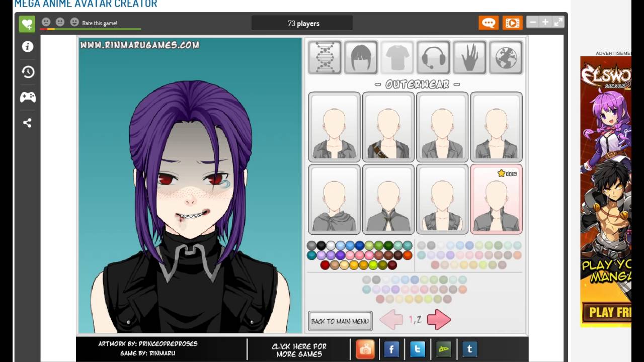Open comments with orange speech bubble
The height and width of the screenshot is (362, 644).
tap(489, 23)
